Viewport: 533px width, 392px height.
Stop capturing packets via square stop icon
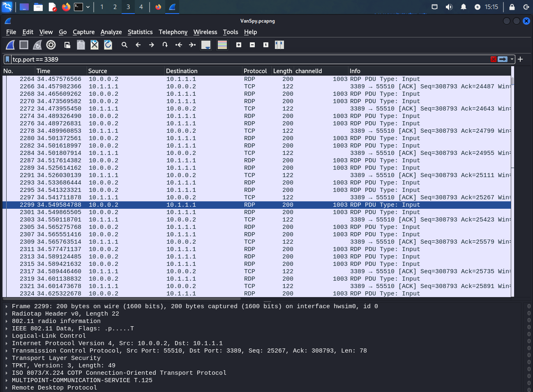[24, 45]
